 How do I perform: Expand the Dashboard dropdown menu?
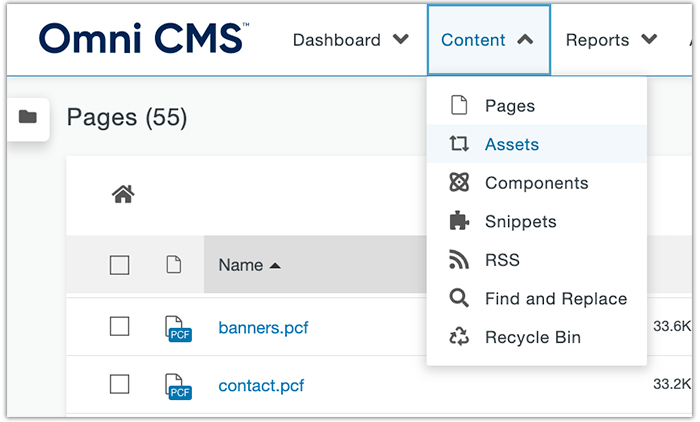351,40
